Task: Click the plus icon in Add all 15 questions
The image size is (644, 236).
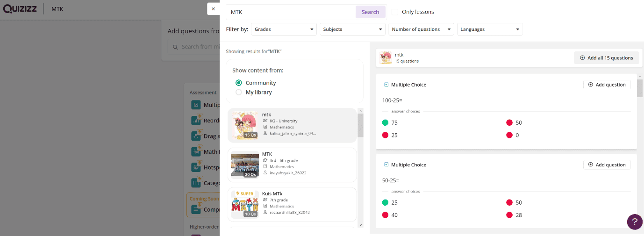Action: tap(582, 58)
